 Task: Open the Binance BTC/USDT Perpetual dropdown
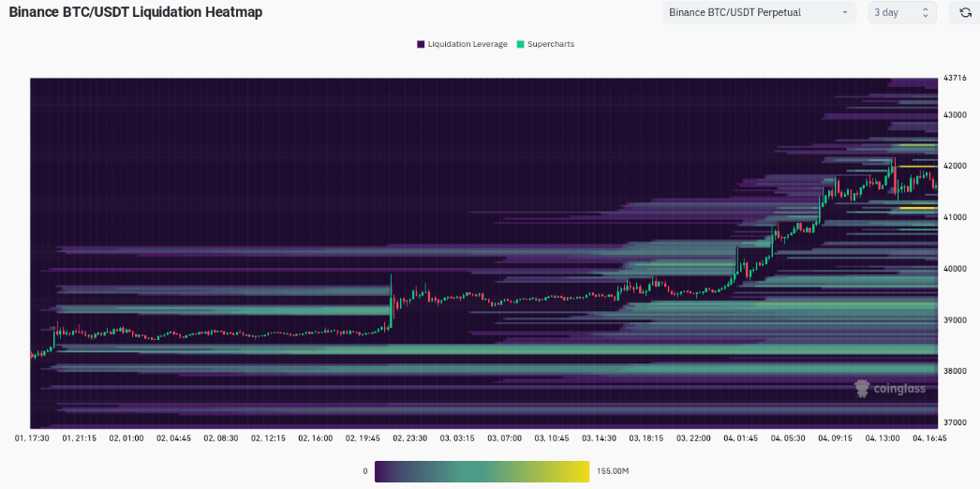(759, 12)
